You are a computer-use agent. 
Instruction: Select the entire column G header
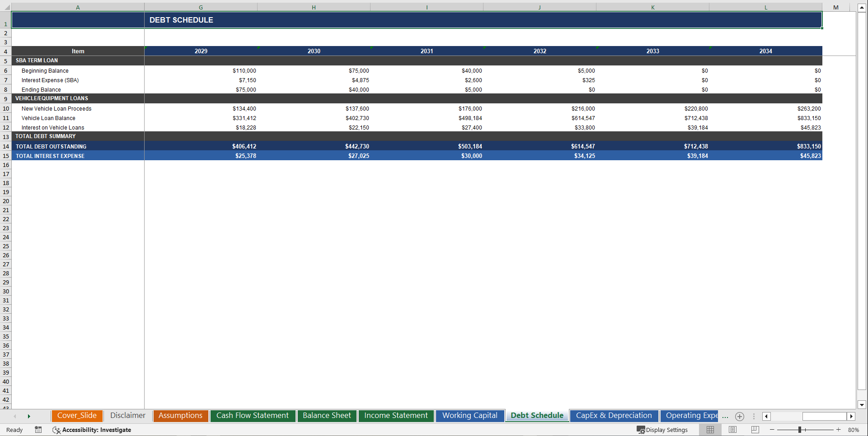click(x=201, y=7)
